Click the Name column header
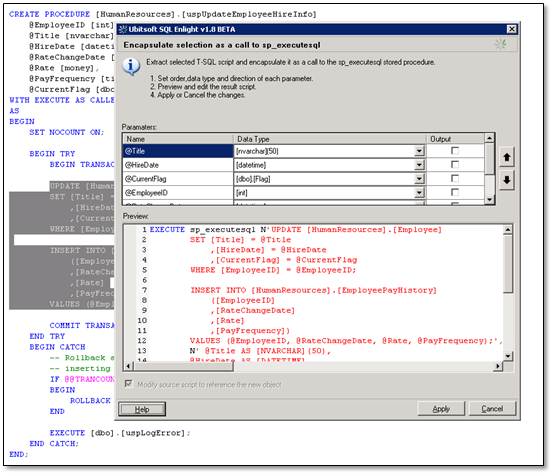553x475 pixels. (178, 139)
